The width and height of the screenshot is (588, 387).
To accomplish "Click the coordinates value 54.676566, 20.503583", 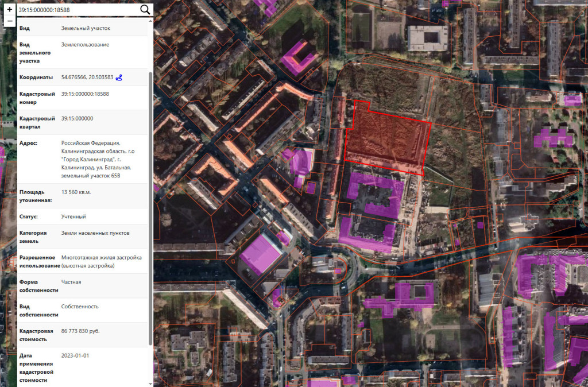I will click(87, 78).
